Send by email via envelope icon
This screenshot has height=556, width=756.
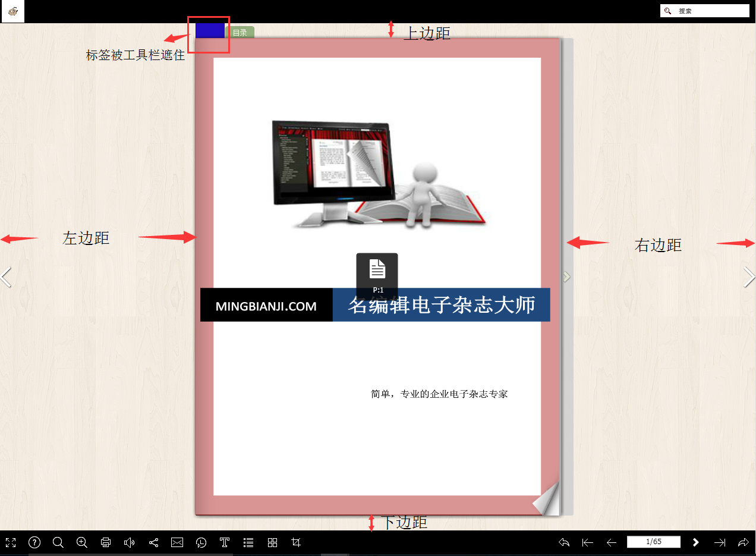click(177, 542)
